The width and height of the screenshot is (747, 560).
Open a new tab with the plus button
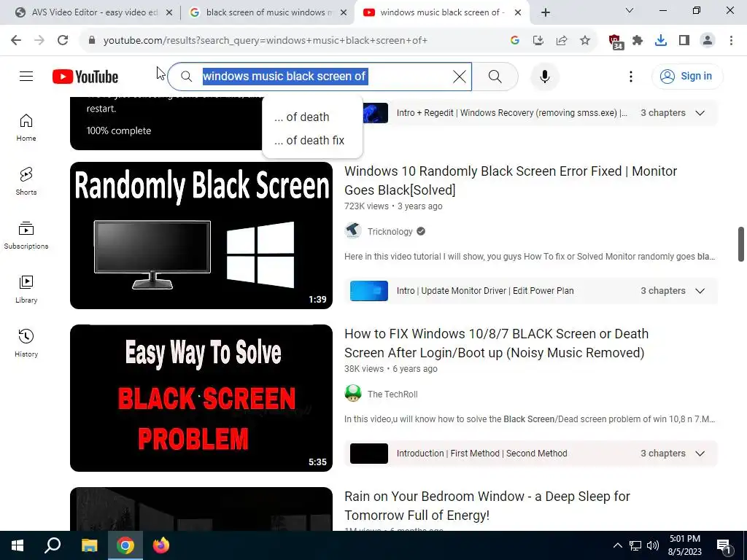click(x=546, y=12)
